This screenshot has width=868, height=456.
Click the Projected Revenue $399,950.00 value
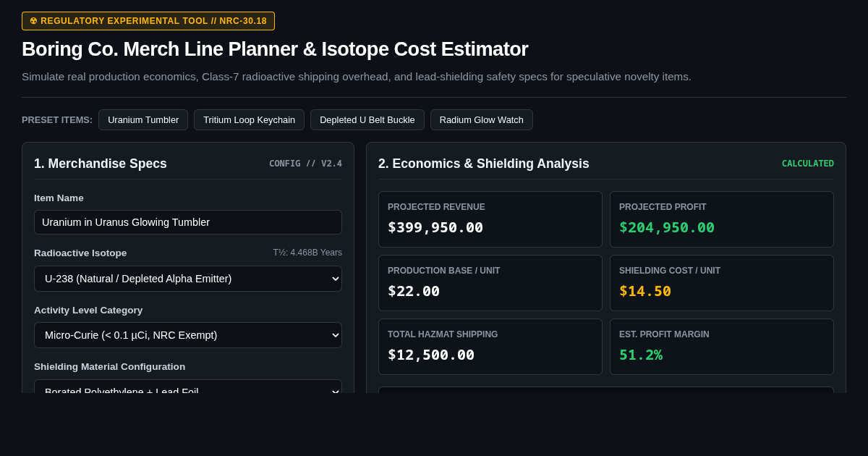[x=435, y=227]
